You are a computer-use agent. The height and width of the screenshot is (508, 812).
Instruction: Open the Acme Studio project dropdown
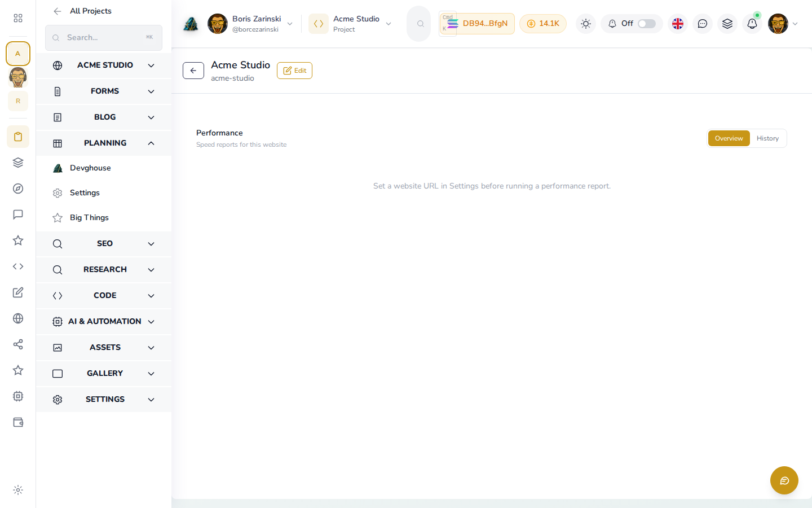351,24
